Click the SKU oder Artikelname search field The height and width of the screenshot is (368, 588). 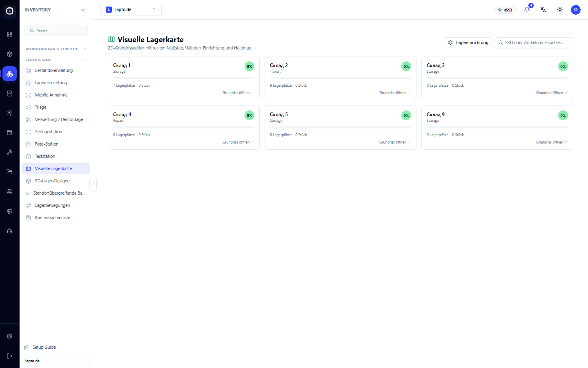[534, 43]
